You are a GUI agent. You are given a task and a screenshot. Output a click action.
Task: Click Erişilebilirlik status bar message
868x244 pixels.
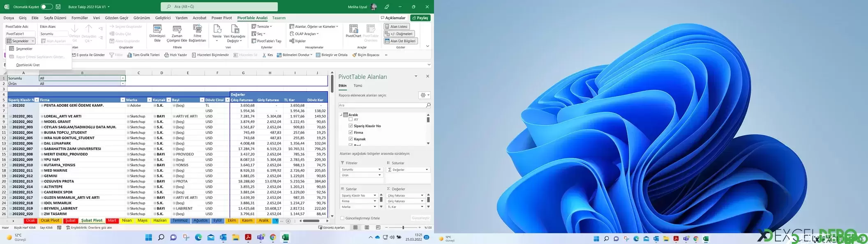89,228
